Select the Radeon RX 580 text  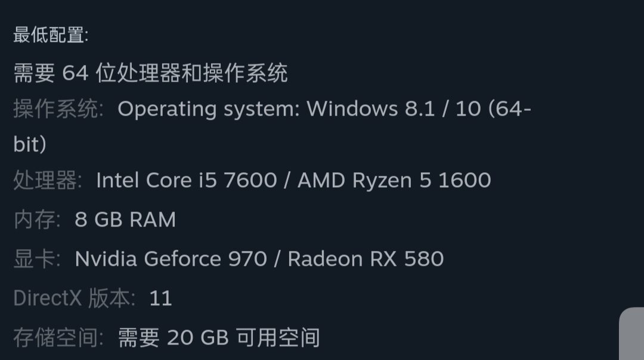366,259
